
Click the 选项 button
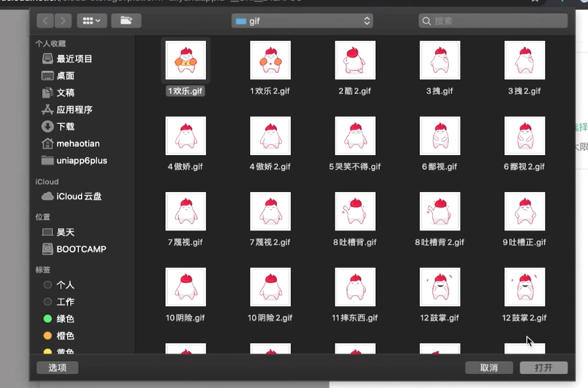point(57,368)
